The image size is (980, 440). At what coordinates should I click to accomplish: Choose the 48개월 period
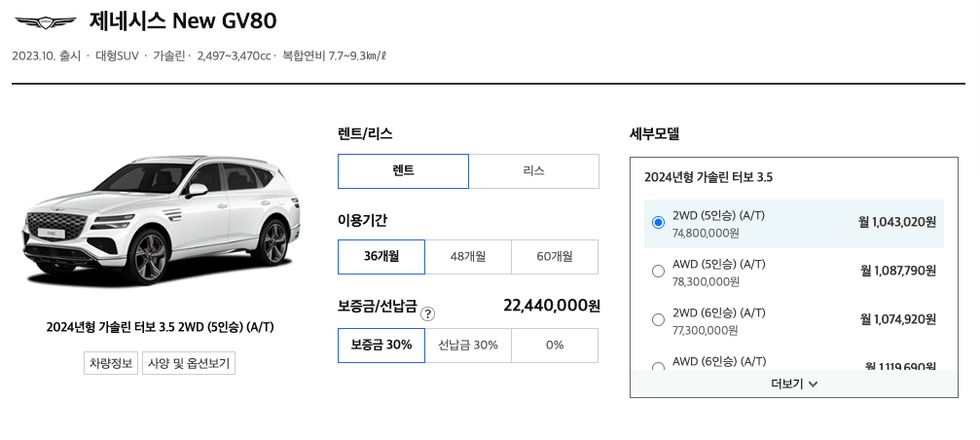468,257
